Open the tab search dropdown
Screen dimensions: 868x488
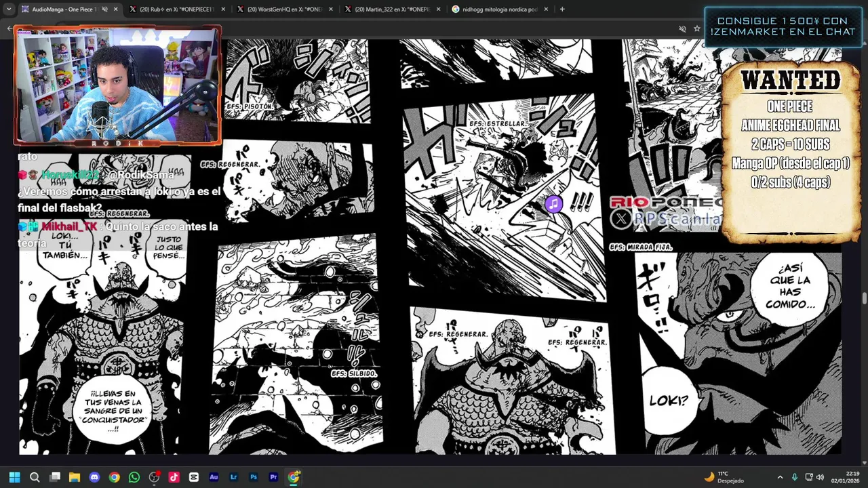pyautogui.click(x=8, y=9)
